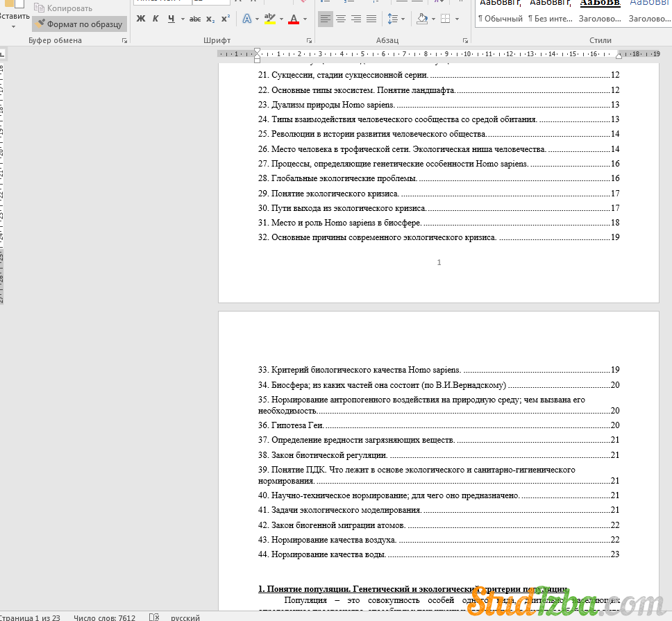Click Страница 1 из 23 in status bar
The width and height of the screenshot is (672, 621).
tap(29, 618)
